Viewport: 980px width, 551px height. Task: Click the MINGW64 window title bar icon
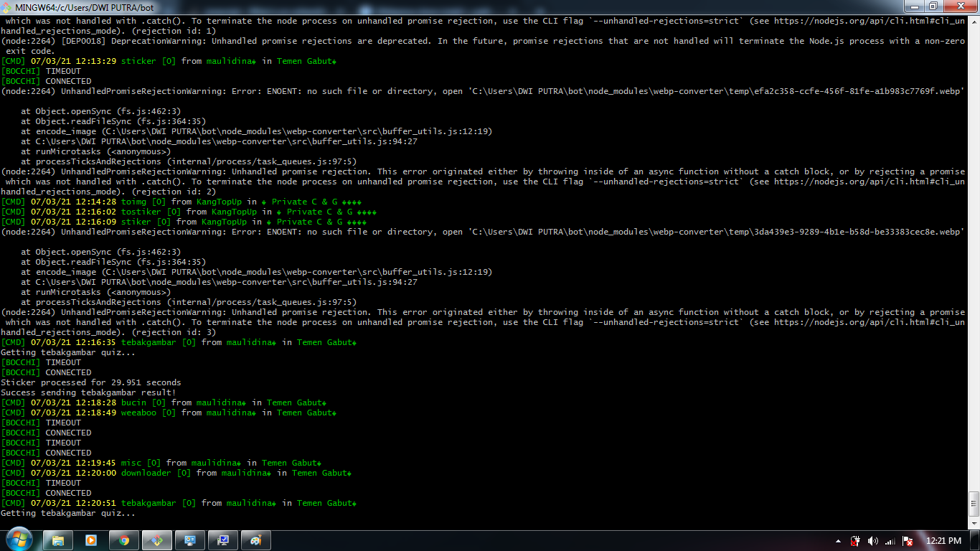click(x=7, y=6)
